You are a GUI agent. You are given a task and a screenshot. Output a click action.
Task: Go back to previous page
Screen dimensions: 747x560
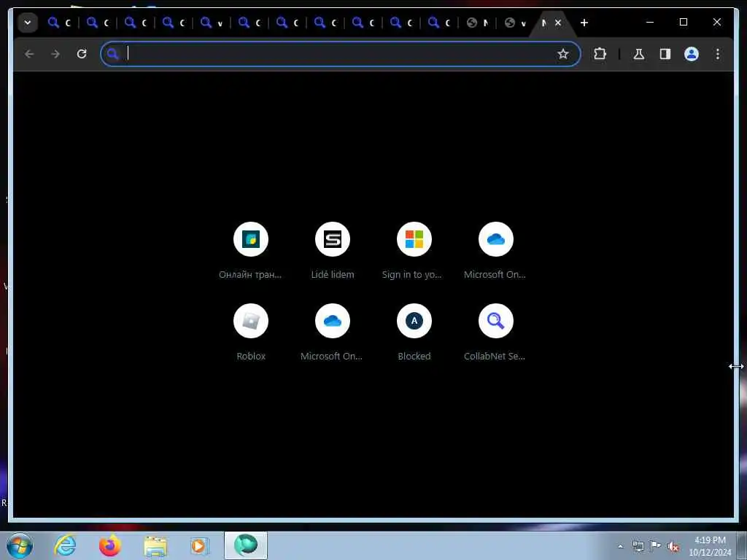29,54
